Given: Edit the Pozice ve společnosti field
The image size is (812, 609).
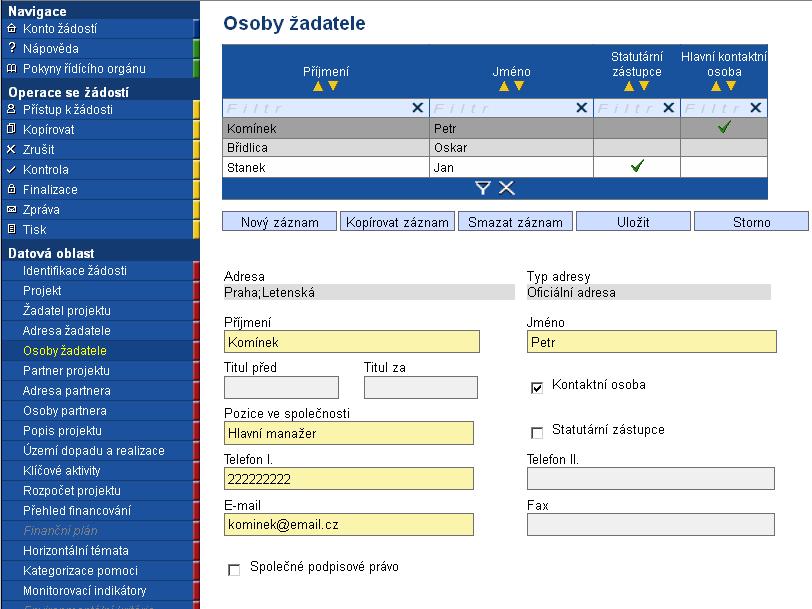Looking at the screenshot, I should pos(349,433).
